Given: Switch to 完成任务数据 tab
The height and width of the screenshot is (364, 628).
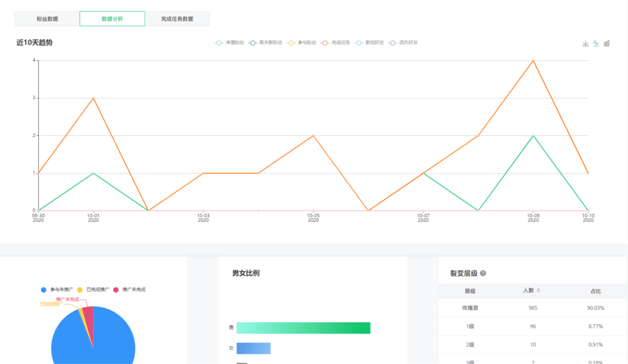Looking at the screenshot, I should 177,19.
